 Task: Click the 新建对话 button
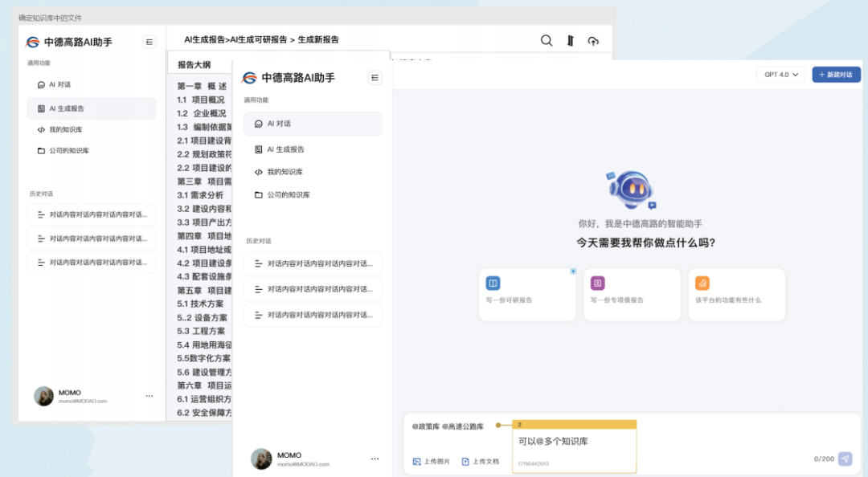(836, 75)
